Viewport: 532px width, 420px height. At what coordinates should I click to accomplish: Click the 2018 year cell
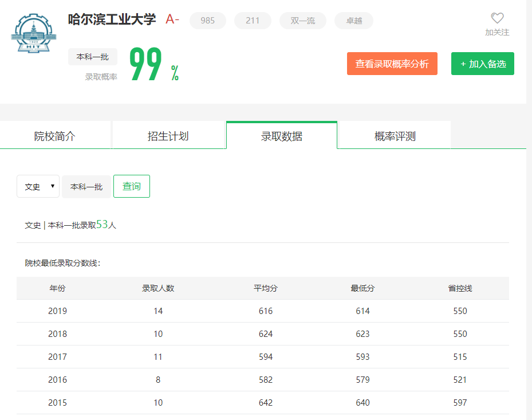[57, 333]
